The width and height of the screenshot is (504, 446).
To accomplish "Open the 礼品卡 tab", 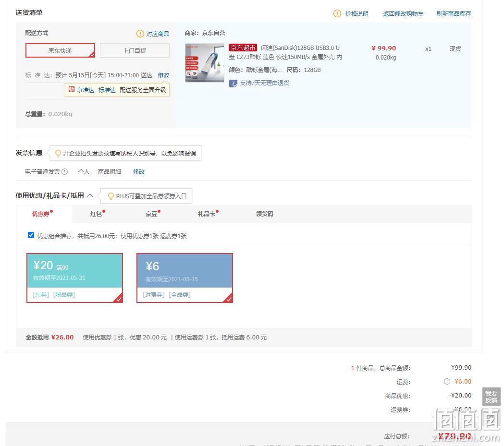I will pyautogui.click(x=207, y=214).
